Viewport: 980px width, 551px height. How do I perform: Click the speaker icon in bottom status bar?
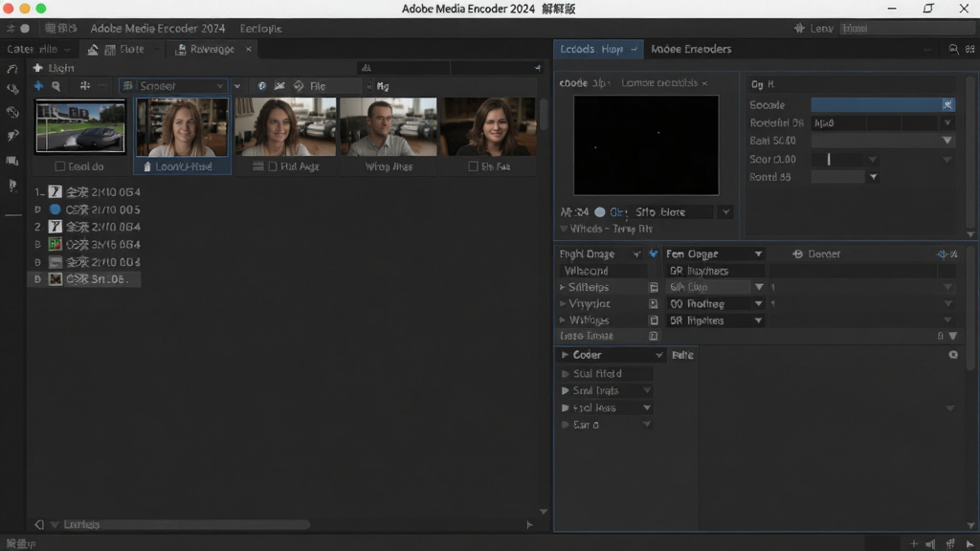930,544
